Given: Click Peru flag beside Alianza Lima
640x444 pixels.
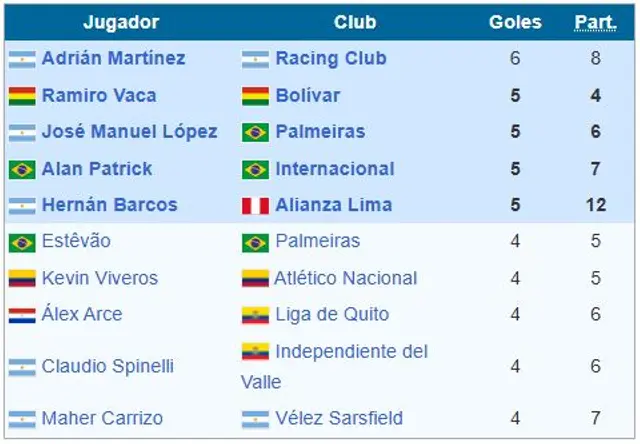Looking at the screenshot, I should [x=255, y=206].
